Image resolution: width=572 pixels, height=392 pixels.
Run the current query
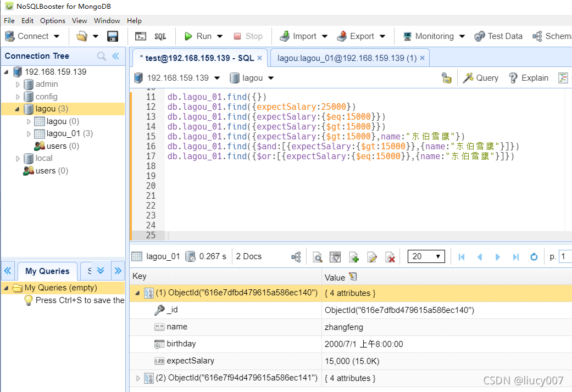(x=198, y=36)
